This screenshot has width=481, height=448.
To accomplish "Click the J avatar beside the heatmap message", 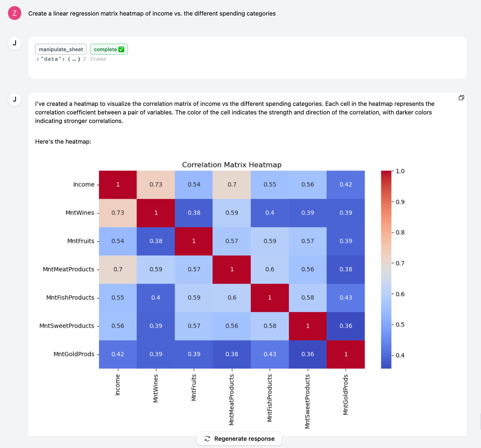I will pyautogui.click(x=15, y=99).
